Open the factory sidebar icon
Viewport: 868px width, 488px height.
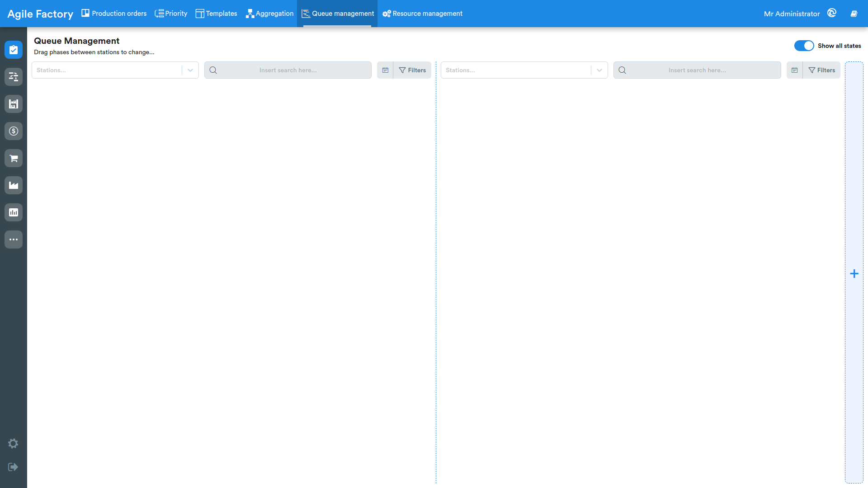point(14,185)
